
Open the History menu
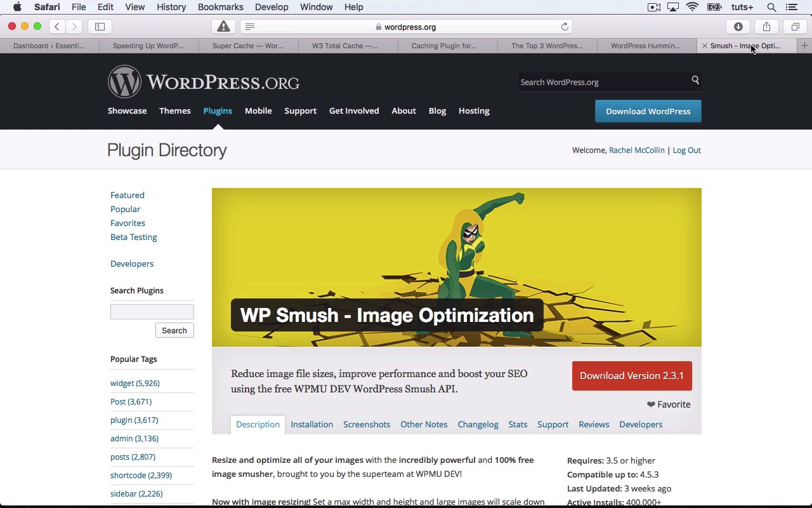pyautogui.click(x=171, y=7)
